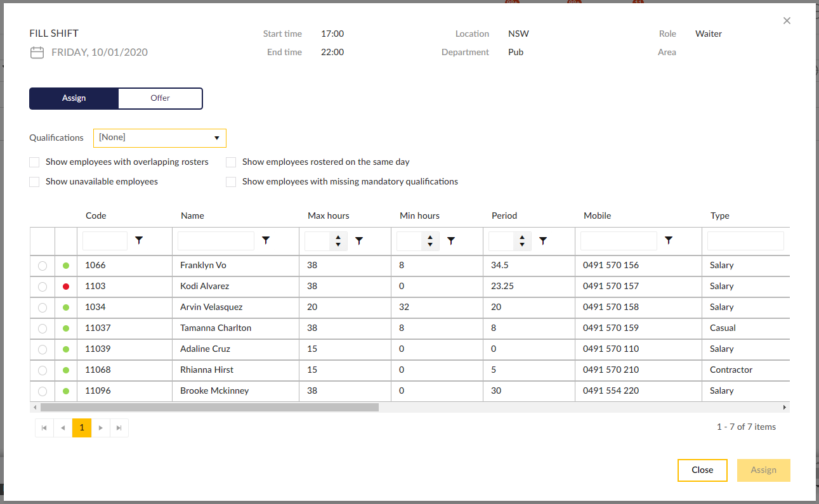Click the Contractor type cell
This screenshot has height=504, width=819.
pyautogui.click(x=731, y=370)
